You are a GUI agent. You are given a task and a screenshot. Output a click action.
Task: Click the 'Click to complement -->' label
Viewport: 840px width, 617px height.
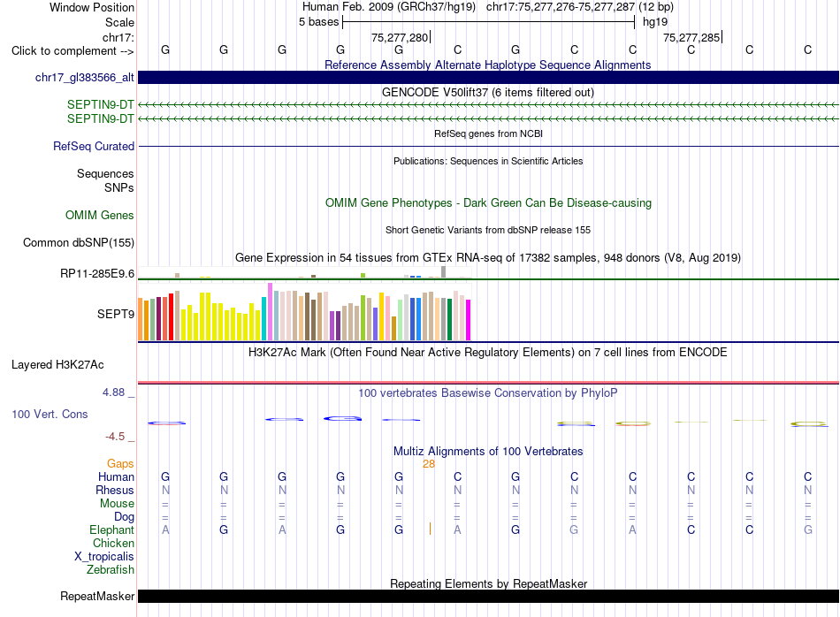[x=73, y=51]
